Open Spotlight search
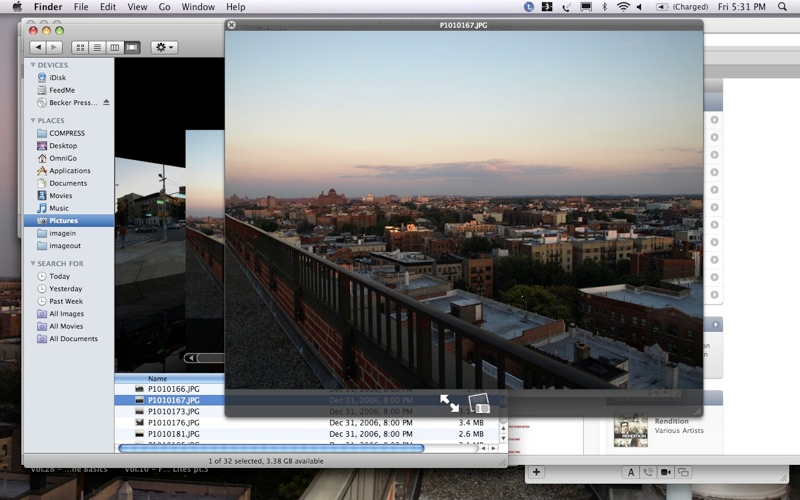This screenshot has height=500, width=800. pyautogui.click(x=782, y=7)
